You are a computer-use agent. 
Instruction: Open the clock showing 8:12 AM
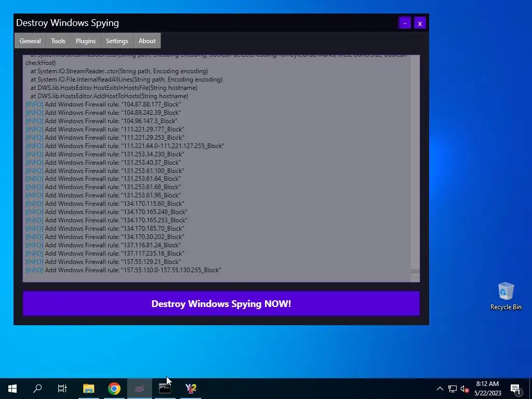tap(487, 388)
